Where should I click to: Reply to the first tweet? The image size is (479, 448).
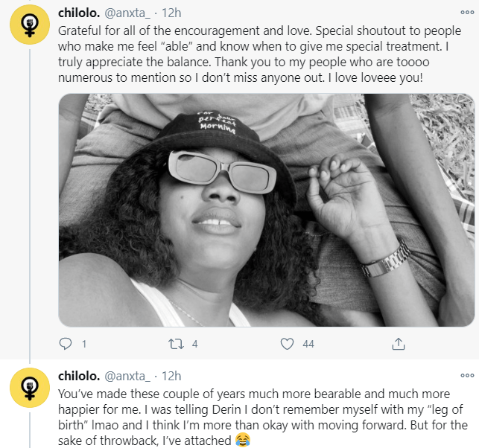point(66,344)
